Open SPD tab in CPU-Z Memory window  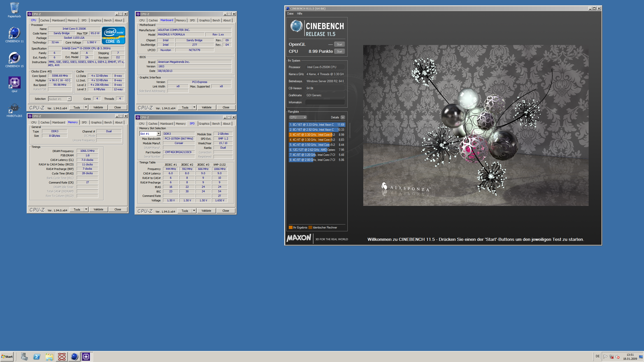click(x=84, y=122)
